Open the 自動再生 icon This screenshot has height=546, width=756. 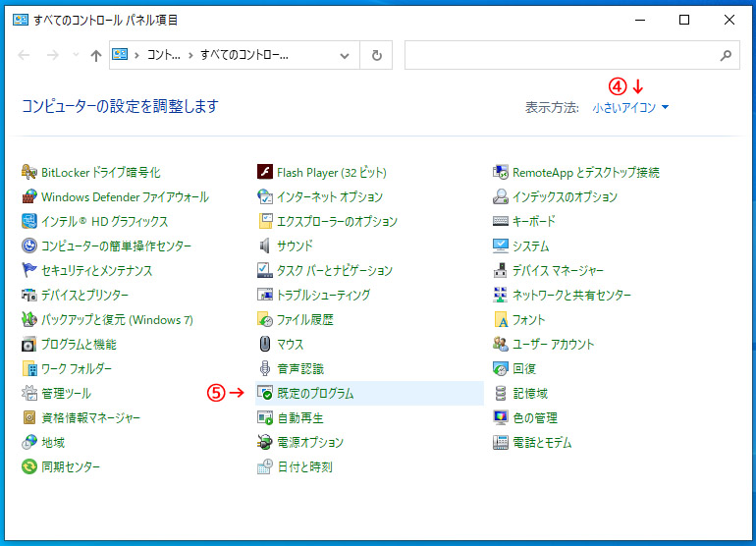(x=265, y=417)
